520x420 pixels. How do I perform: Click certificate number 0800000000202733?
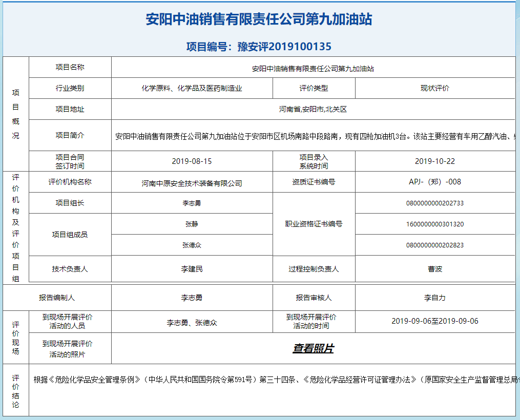435,203
